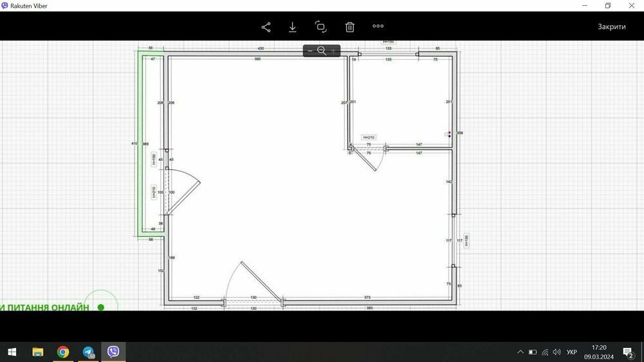Click the floor plan image
This screenshot has width=644, height=362.
pos(322,175)
